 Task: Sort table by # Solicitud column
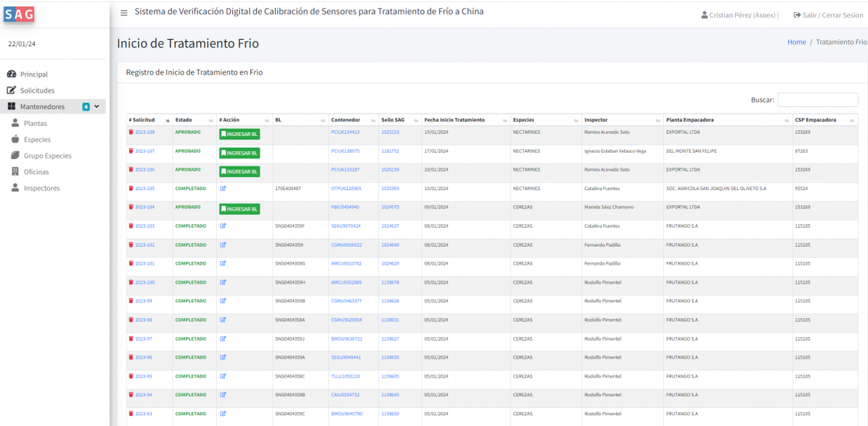[149, 120]
